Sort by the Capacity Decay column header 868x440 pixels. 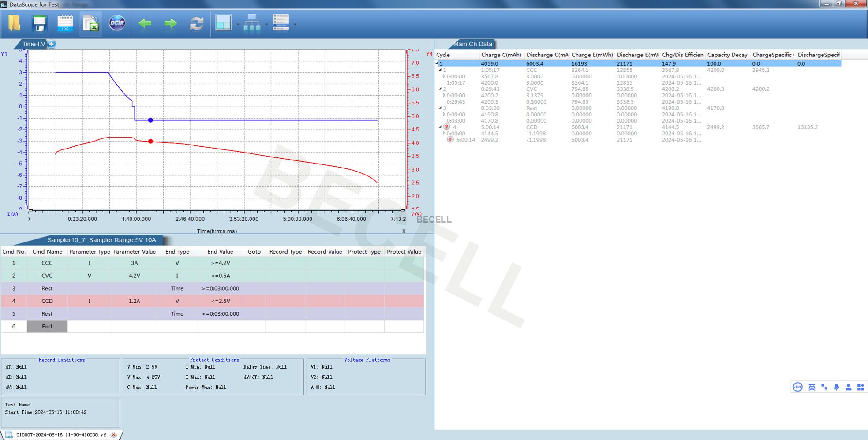pyautogui.click(x=728, y=55)
